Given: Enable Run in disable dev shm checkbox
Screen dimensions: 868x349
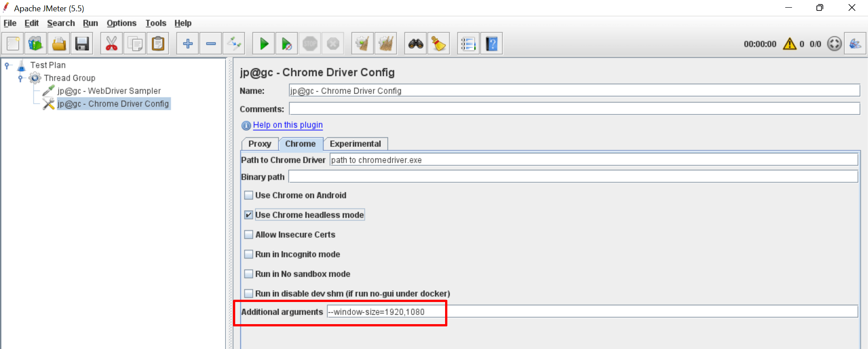Looking at the screenshot, I should [x=248, y=293].
